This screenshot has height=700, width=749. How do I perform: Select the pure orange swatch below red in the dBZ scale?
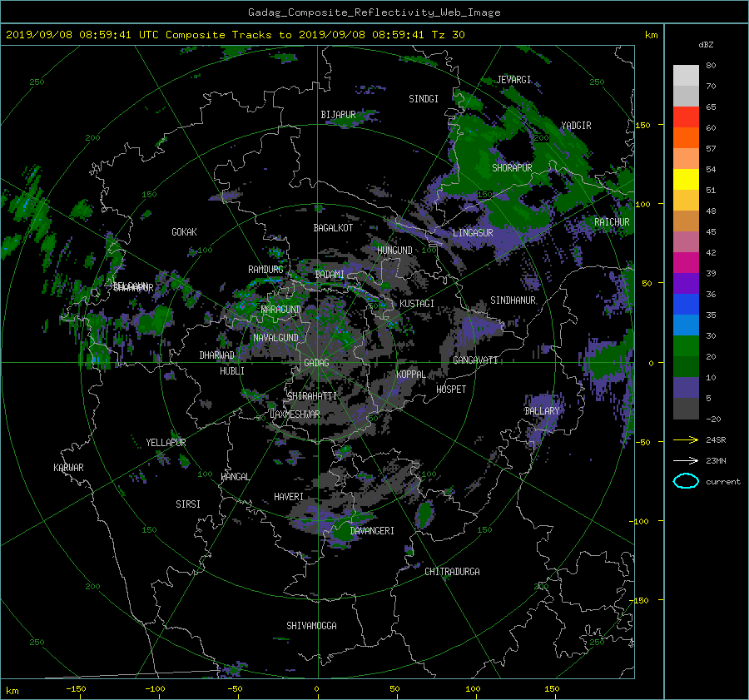(686, 137)
